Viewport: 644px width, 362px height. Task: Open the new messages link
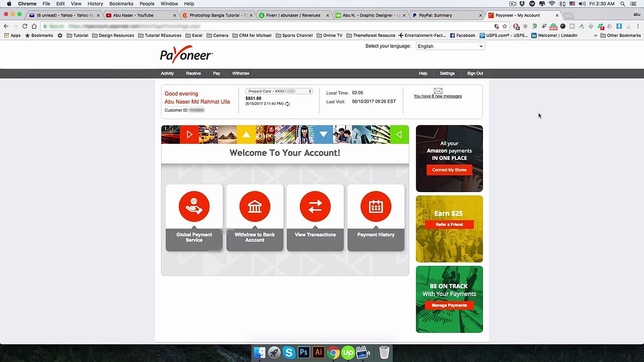coord(438,96)
